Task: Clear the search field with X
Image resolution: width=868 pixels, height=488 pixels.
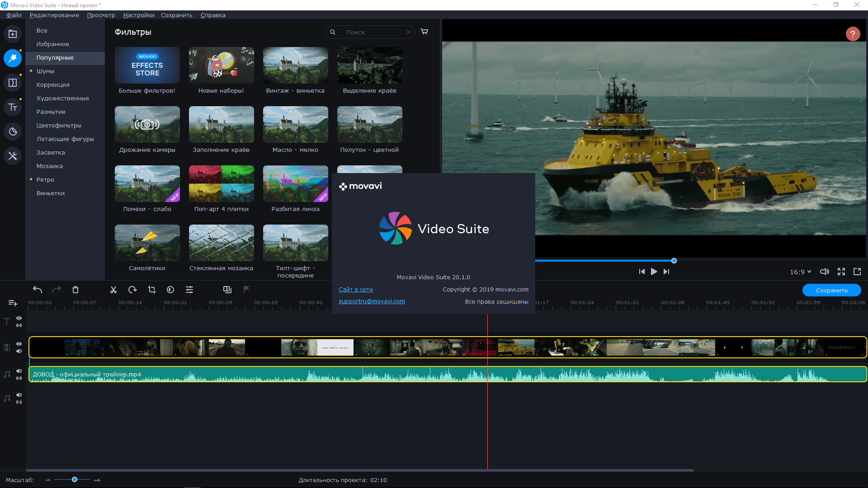Action: 409,32
